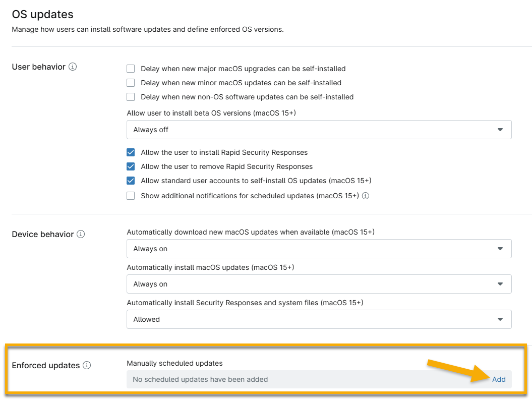The image size is (532, 401).
Task: Open the Automatically install macOS updates dropdown
Action: click(x=318, y=284)
